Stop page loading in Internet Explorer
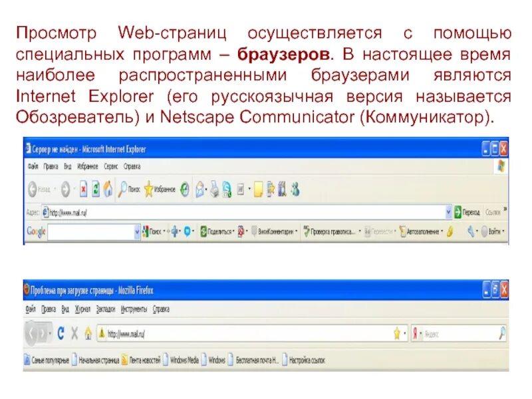532x399 pixels. [84, 190]
